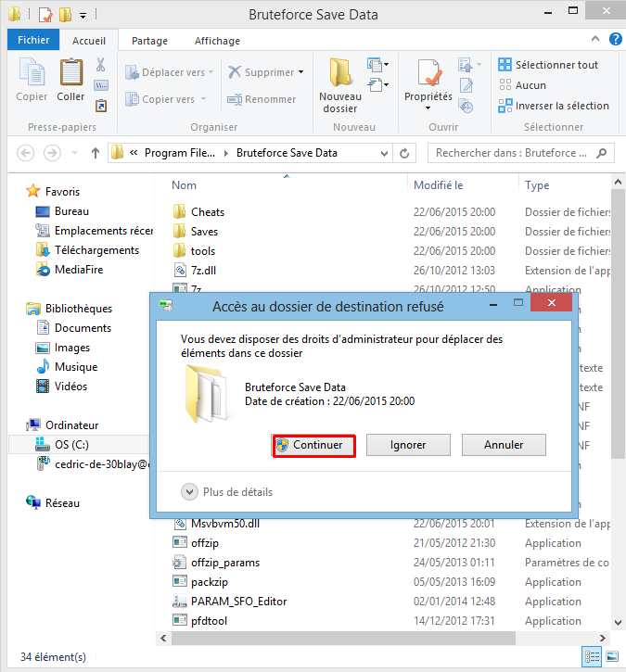Image resolution: width=626 pixels, height=672 pixels.
Task: Open the Explorer help icon
Action: tap(616, 40)
